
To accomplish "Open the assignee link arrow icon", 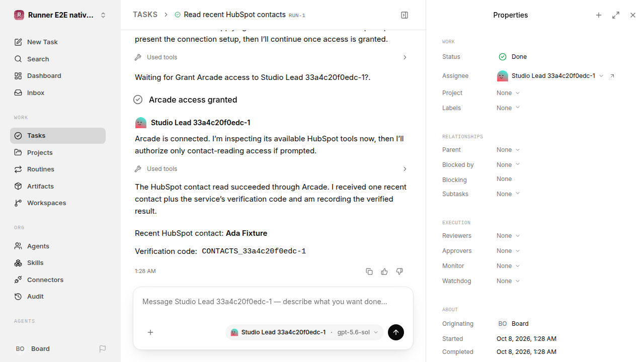I will 612,76.
